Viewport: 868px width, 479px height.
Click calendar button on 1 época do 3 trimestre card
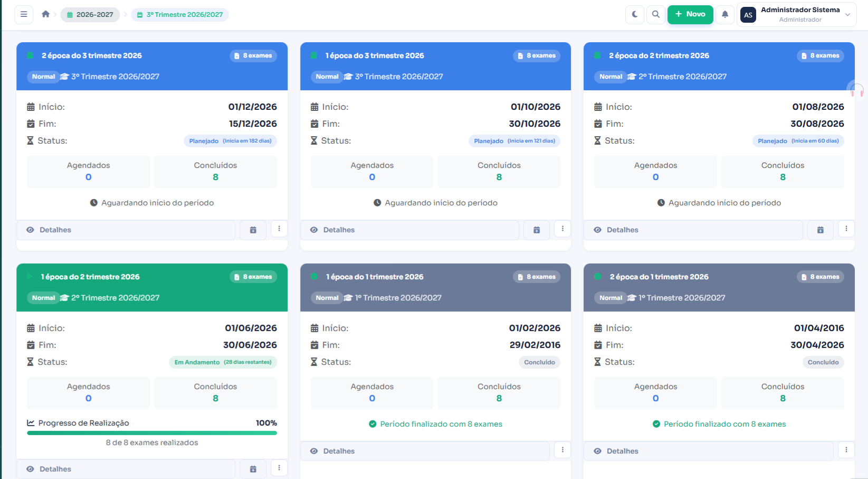coord(537,230)
